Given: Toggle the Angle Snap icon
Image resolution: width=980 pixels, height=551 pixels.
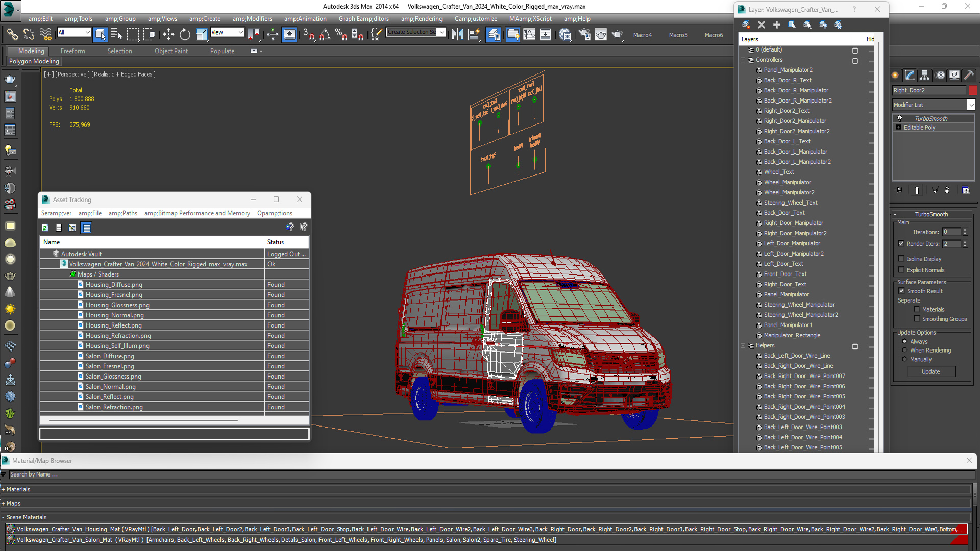Looking at the screenshot, I should pyautogui.click(x=325, y=34).
